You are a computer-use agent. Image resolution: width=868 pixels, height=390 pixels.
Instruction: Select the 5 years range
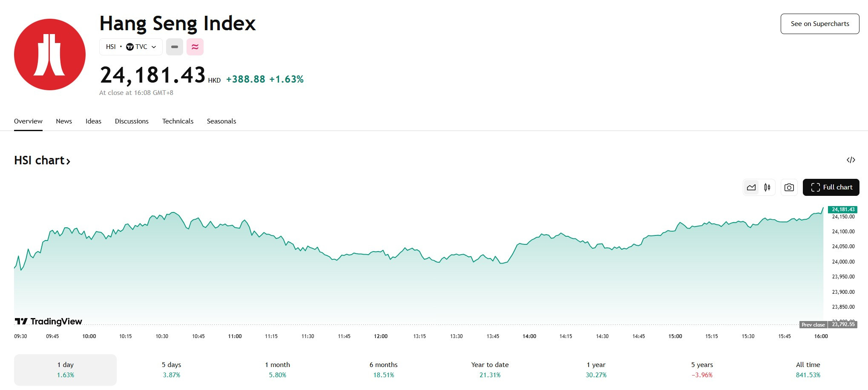(702, 370)
